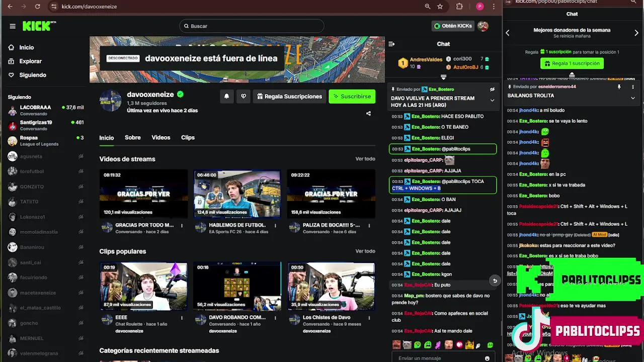
Task: Open the Chrome profile avatar
Action: (x=479, y=7)
